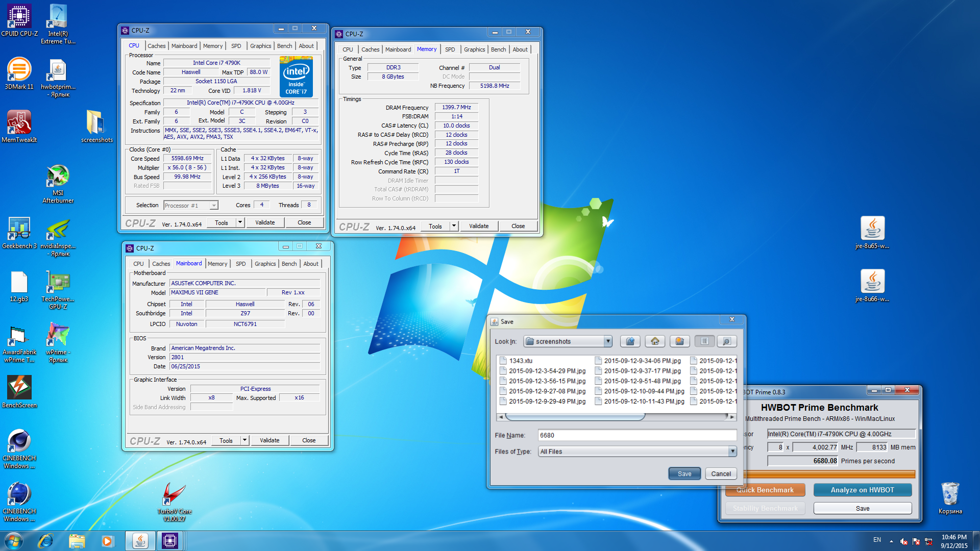The height and width of the screenshot is (551, 980).
Task: Open the CPUID CPU-Z desktop icon
Action: click(19, 20)
